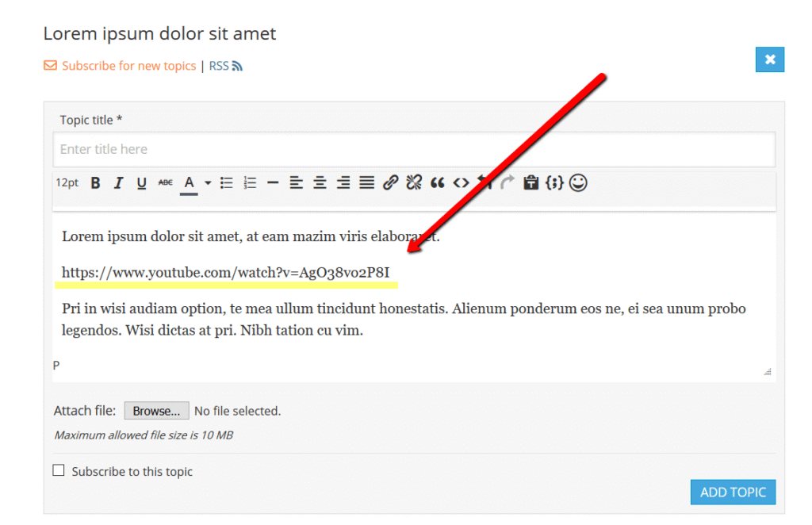This screenshot has height=525, width=812.
Task: Remove the hyperlink using the unlink icon
Action: (x=413, y=182)
